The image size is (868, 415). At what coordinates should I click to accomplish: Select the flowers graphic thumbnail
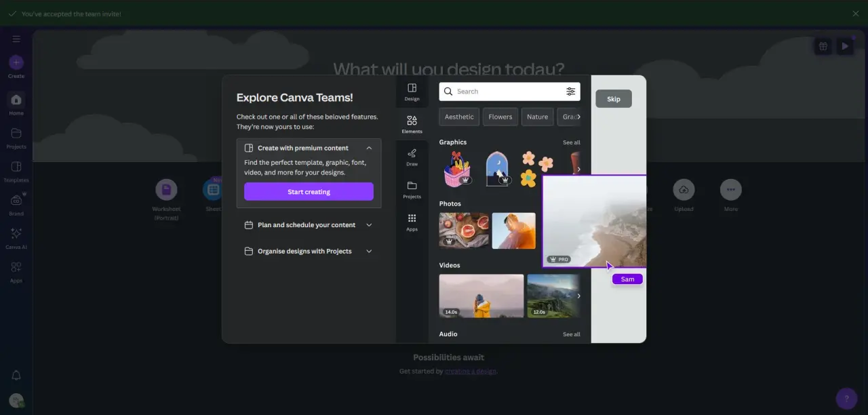click(536, 169)
